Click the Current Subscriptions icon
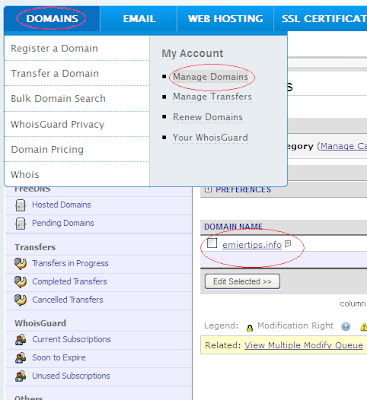 [x=21, y=340]
